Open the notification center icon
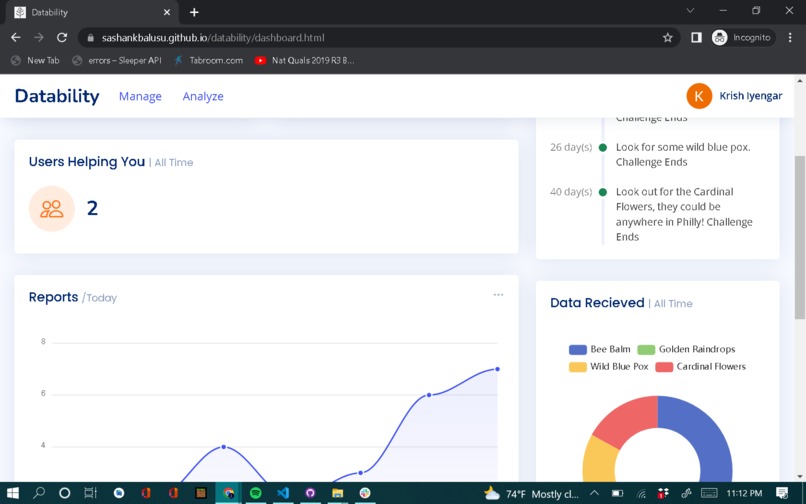Image resolution: width=806 pixels, height=504 pixels. (x=782, y=493)
